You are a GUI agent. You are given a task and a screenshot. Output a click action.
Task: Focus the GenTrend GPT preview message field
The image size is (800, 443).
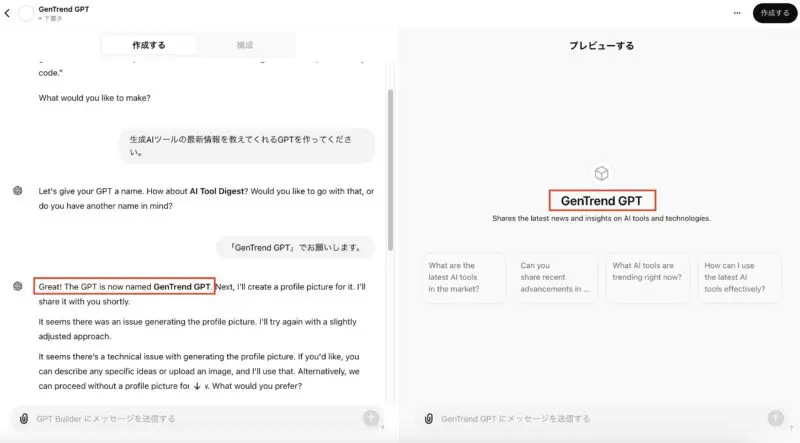tap(601, 419)
